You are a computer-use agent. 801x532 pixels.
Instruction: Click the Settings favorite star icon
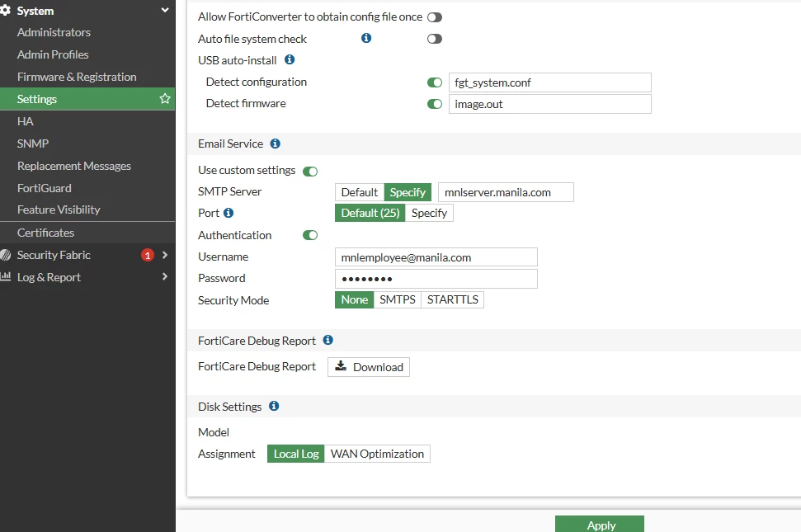164,98
